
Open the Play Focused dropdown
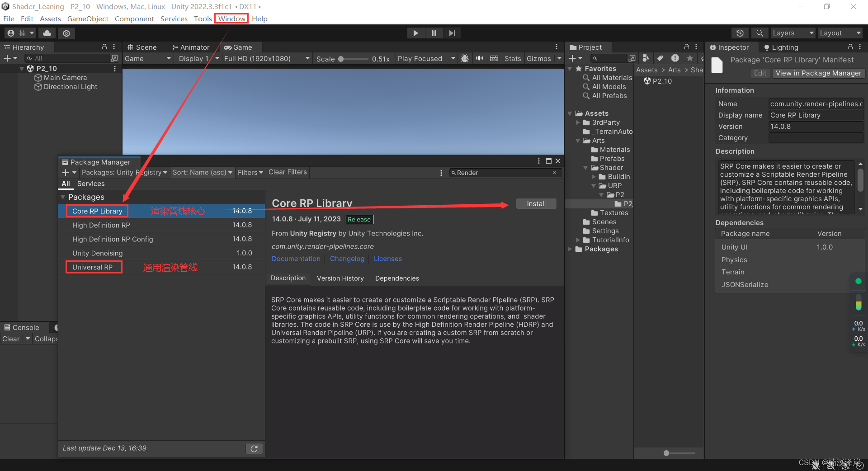(426, 59)
